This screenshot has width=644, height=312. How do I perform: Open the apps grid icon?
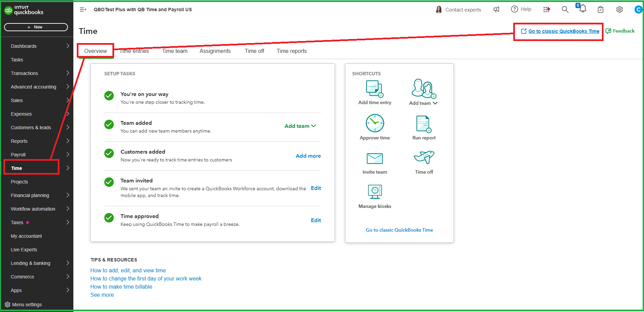click(546, 9)
